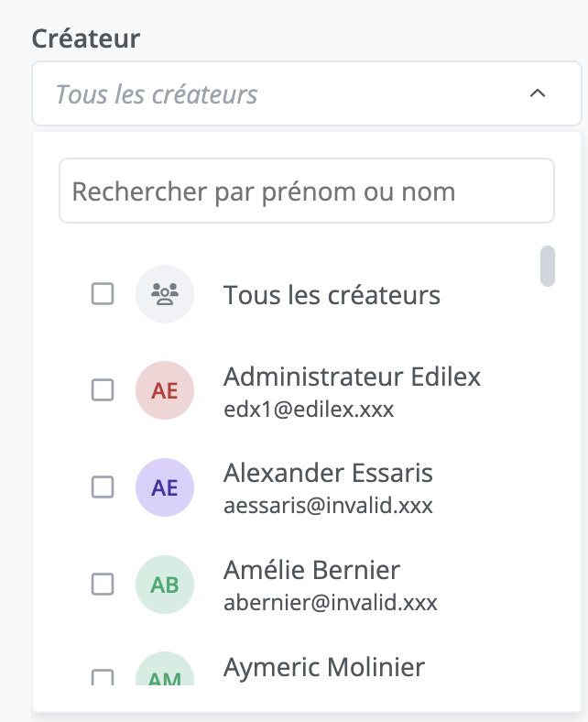Enable the Amélie Bernier checkbox
Image resolution: width=588 pixels, height=722 pixels.
coord(103,584)
